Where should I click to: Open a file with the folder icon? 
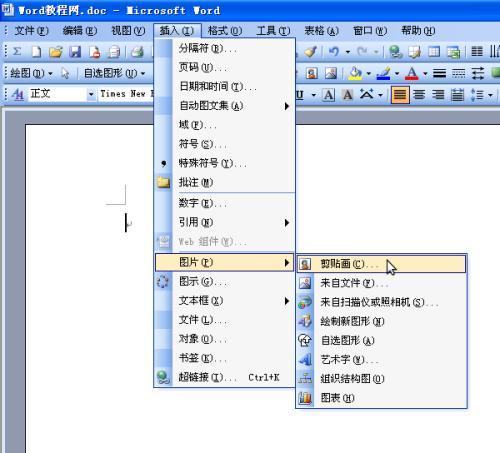coord(56,52)
